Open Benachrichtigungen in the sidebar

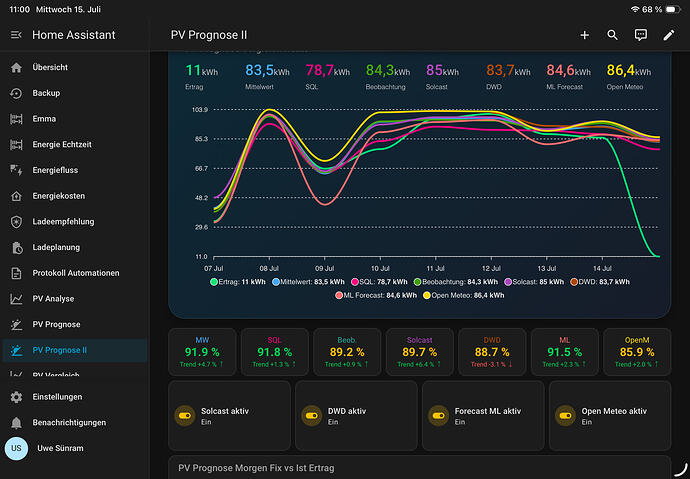point(75,423)
